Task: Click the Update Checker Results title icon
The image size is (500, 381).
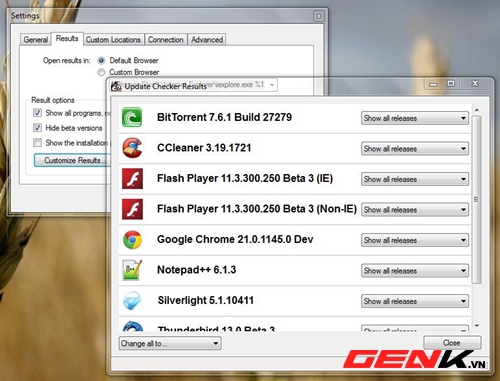Action: (x=116, y=86)
